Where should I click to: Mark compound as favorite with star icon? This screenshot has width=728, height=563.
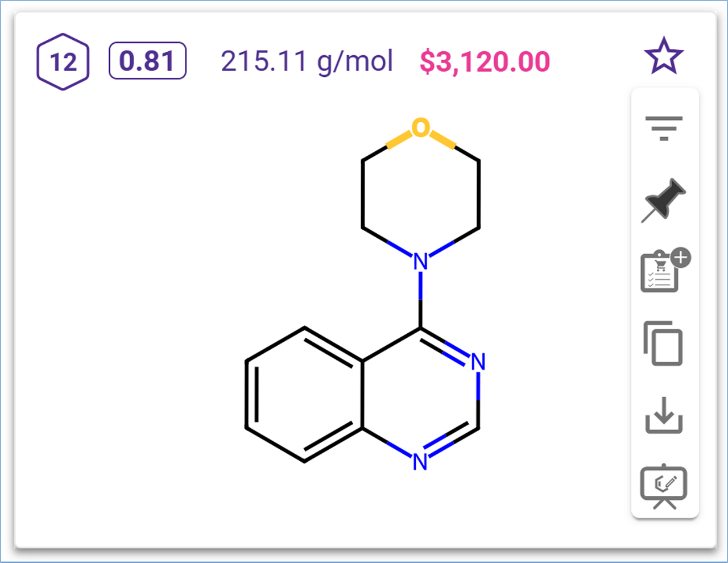pyautogui.click(x=663, y=56)
